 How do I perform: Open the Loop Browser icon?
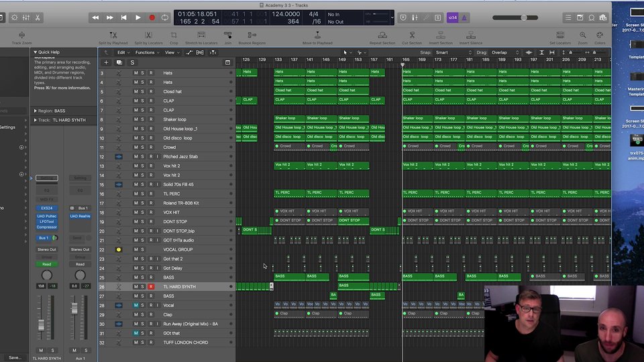(x=592, y=17)
